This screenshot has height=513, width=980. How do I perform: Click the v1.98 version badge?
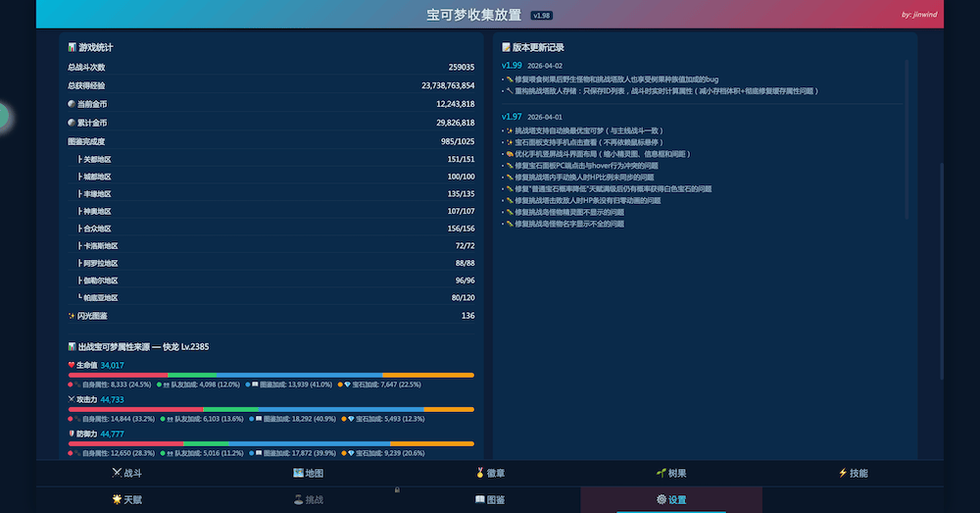tap(542, 16)
